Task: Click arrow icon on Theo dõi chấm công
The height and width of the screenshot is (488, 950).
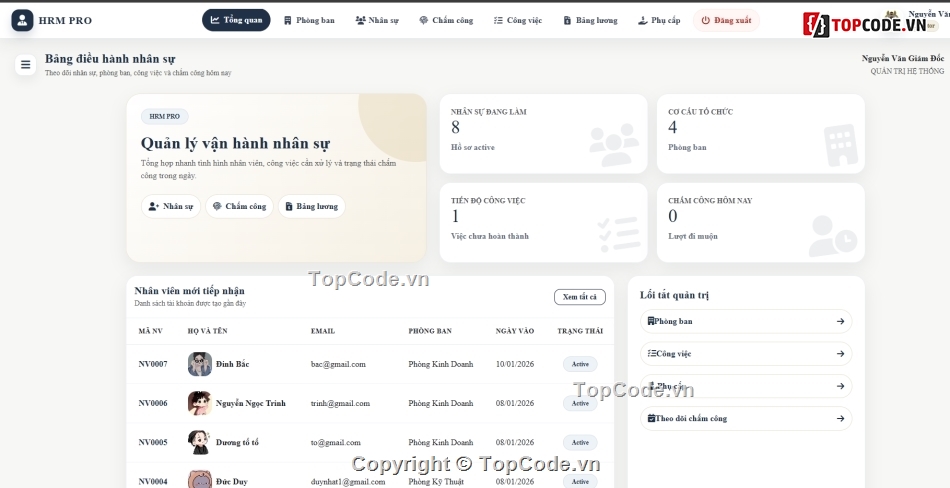Action: 840,418
